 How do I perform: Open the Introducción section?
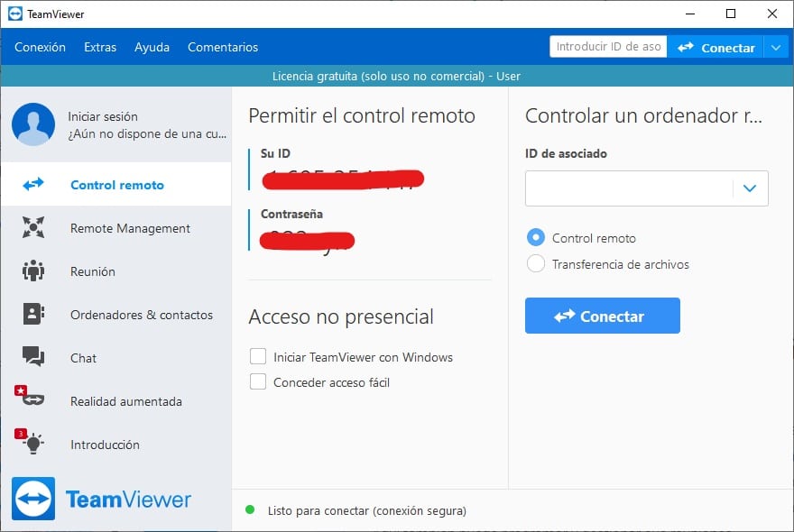(116, 444)
